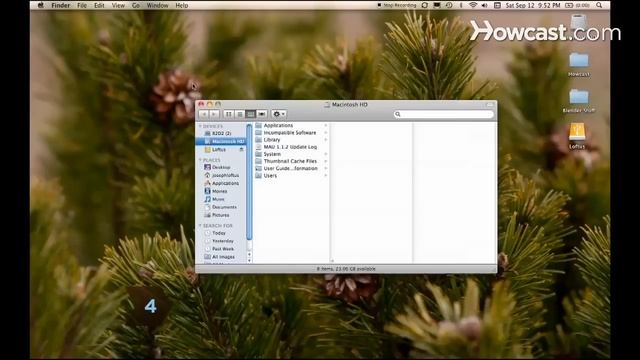Show All Images search
Viewport: 640px width, 360px height.
[221, 257]
